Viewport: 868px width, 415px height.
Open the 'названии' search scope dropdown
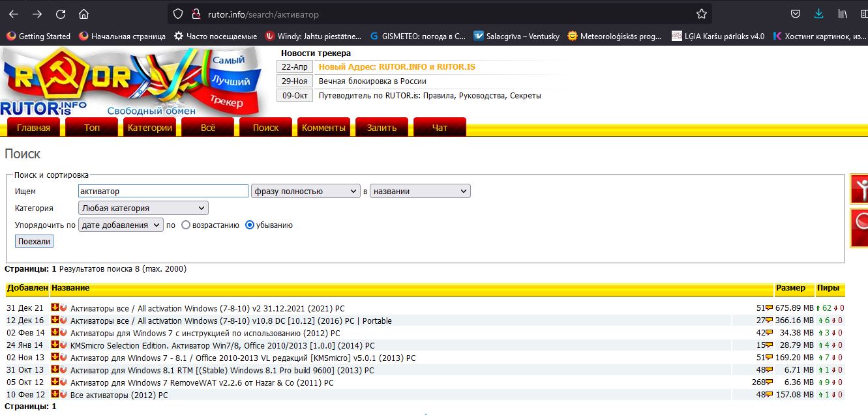[x=420, y=192]
